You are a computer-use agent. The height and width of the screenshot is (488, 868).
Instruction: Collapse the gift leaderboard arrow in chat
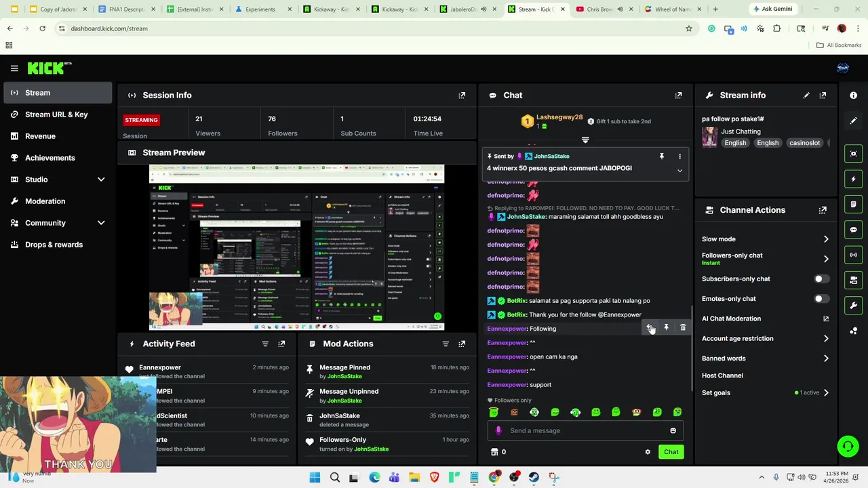pyautogui.click(x=585, y=140)
